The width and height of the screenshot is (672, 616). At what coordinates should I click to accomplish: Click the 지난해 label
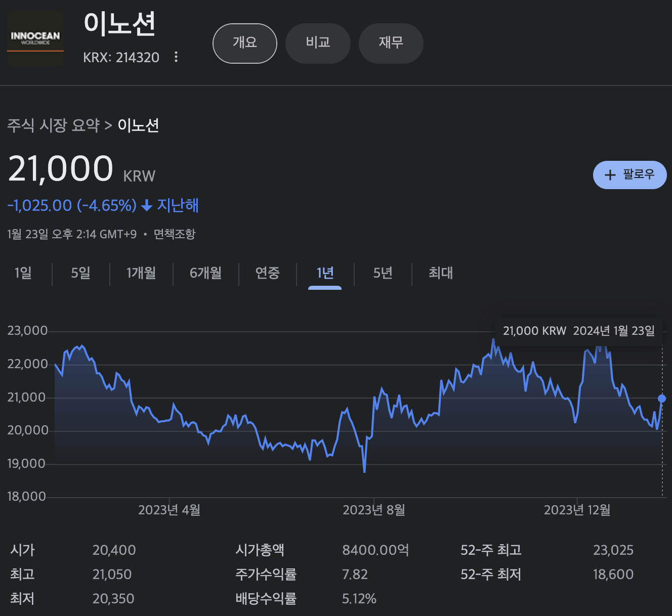pyautogui.click(x=178, y=205)
